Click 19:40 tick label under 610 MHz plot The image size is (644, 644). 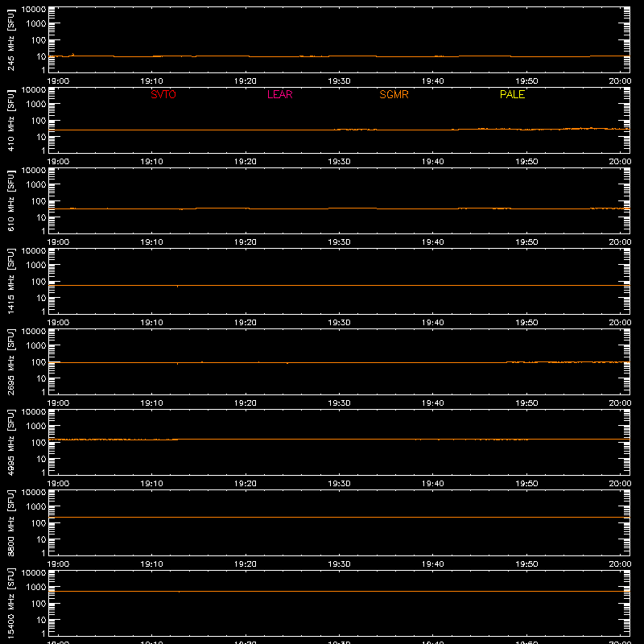[433, 242]
